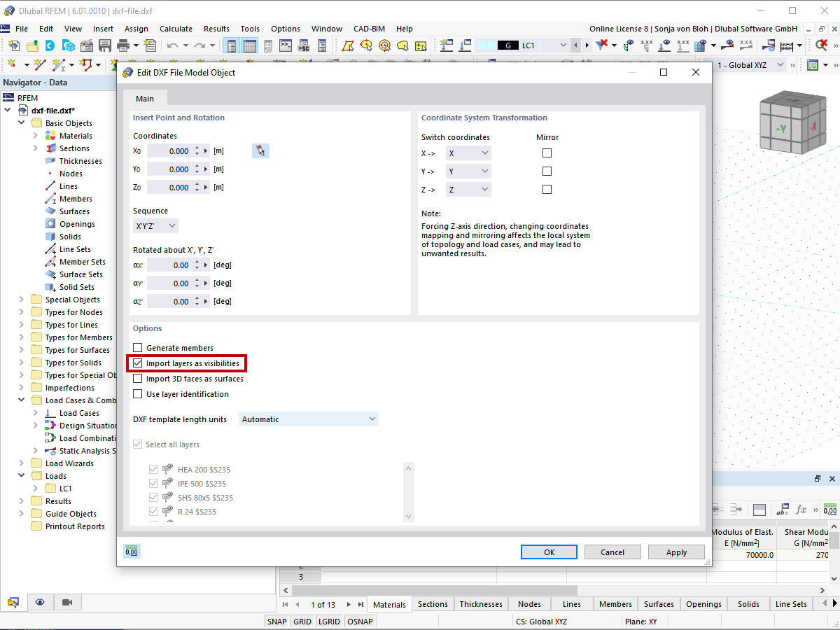Open the DXF template length units dropdown

coord(308,418)
